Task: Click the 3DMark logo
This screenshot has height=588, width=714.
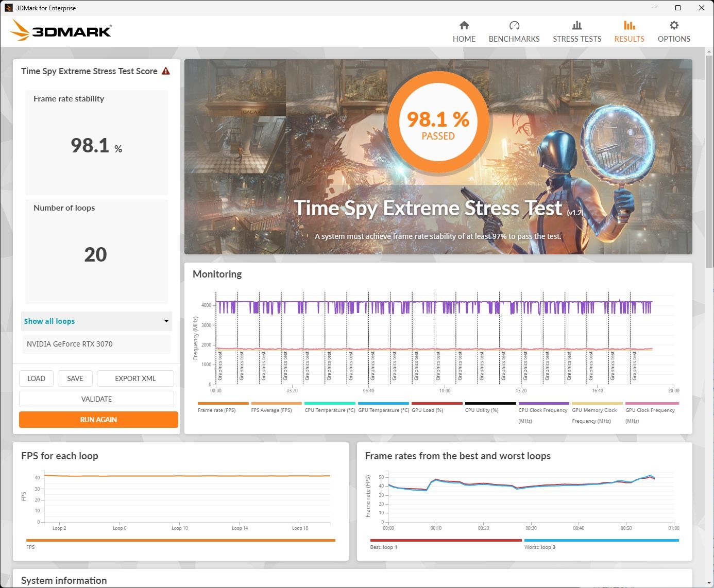Action: click(x=61, y=30)
